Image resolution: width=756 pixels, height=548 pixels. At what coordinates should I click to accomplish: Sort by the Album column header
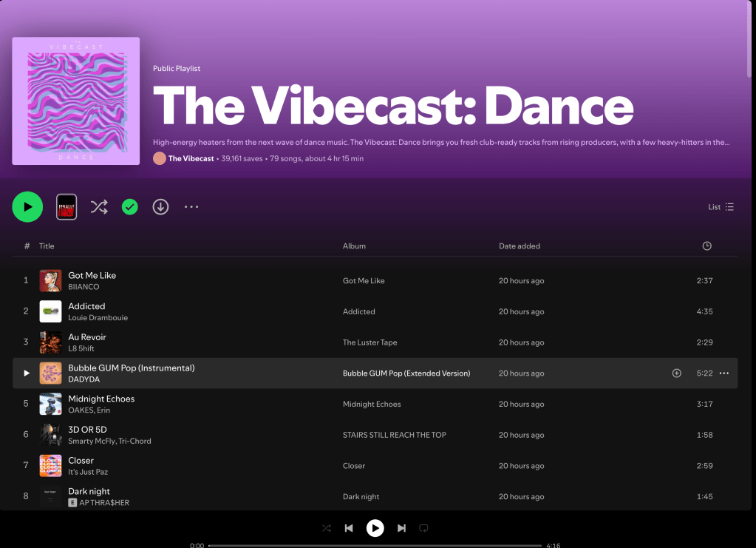(x=355, y=246)
